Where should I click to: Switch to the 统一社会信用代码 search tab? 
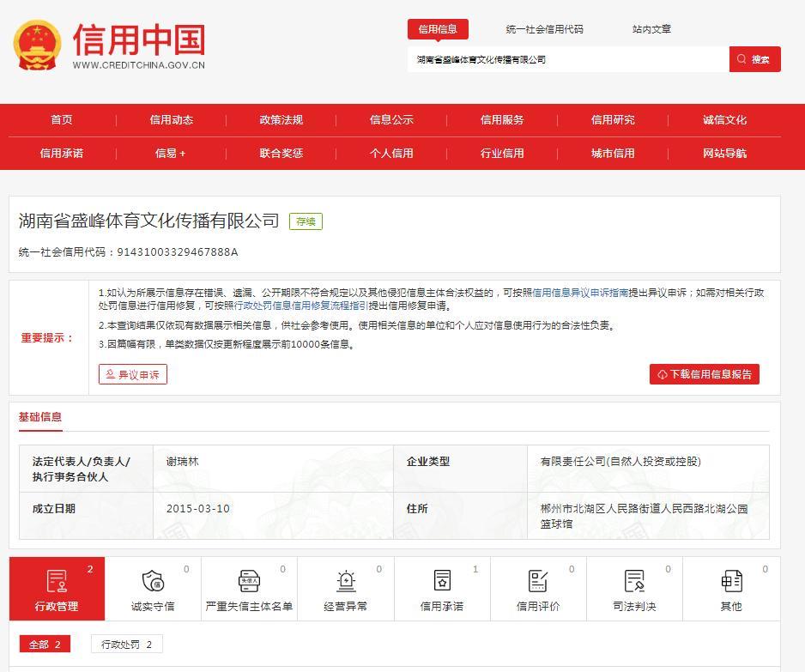point(544,29)
